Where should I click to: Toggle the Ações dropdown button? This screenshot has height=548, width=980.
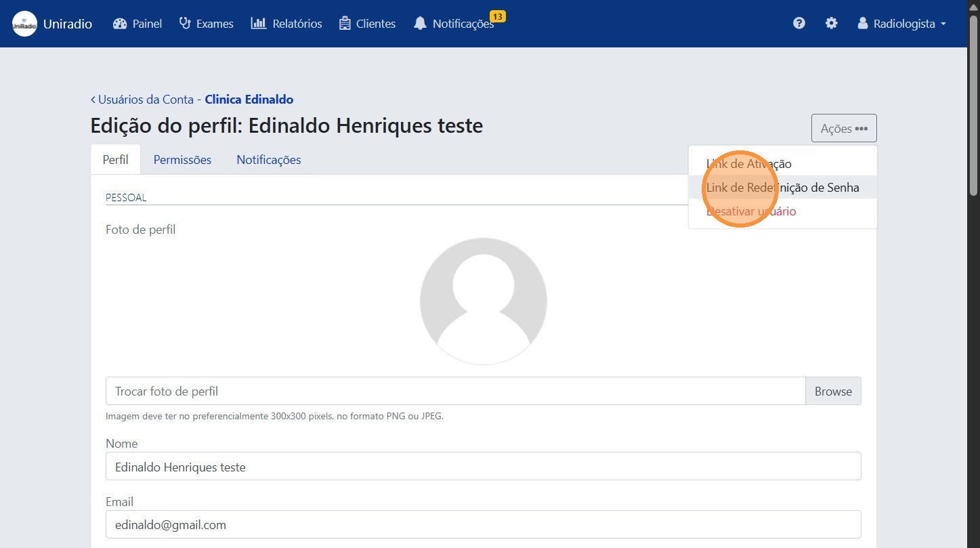[x=843, y=128]
